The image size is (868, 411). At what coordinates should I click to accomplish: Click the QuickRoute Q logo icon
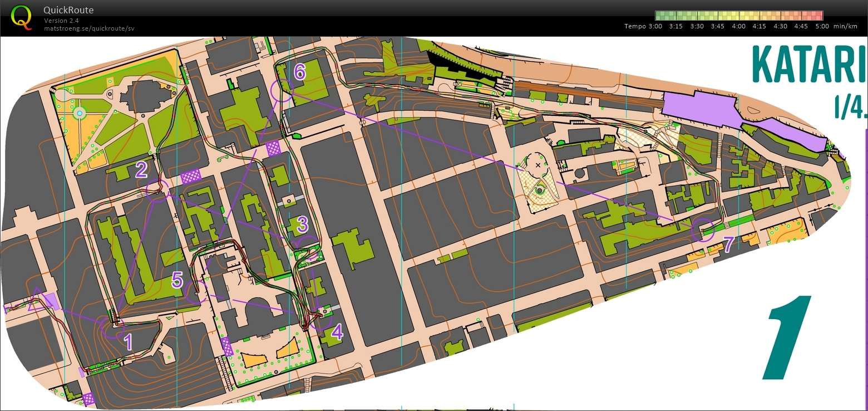21,17
